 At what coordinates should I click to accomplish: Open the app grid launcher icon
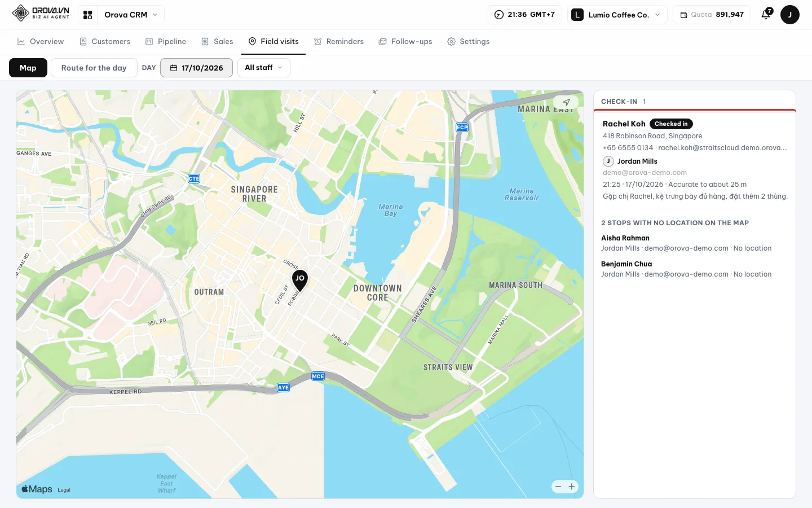(87, 15)
